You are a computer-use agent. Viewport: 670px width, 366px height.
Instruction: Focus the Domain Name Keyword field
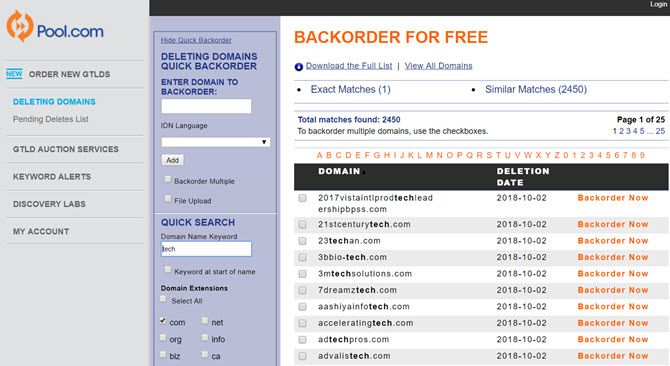click(x=206, y=249)
